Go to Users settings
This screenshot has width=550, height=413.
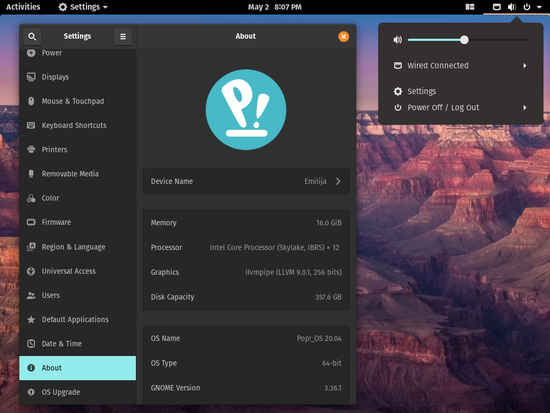pos(78,295)
